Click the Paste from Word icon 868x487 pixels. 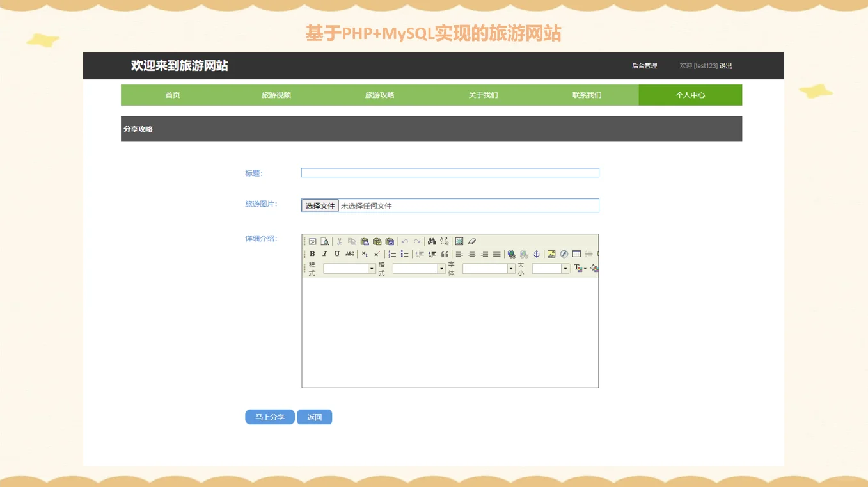click(x=388, y=242)
